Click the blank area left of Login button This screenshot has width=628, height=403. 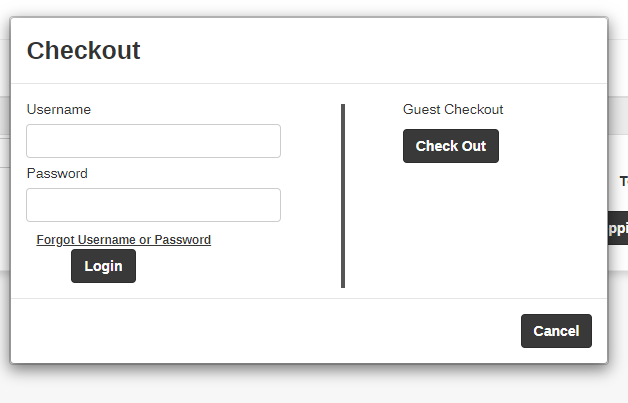click(45, 267)
